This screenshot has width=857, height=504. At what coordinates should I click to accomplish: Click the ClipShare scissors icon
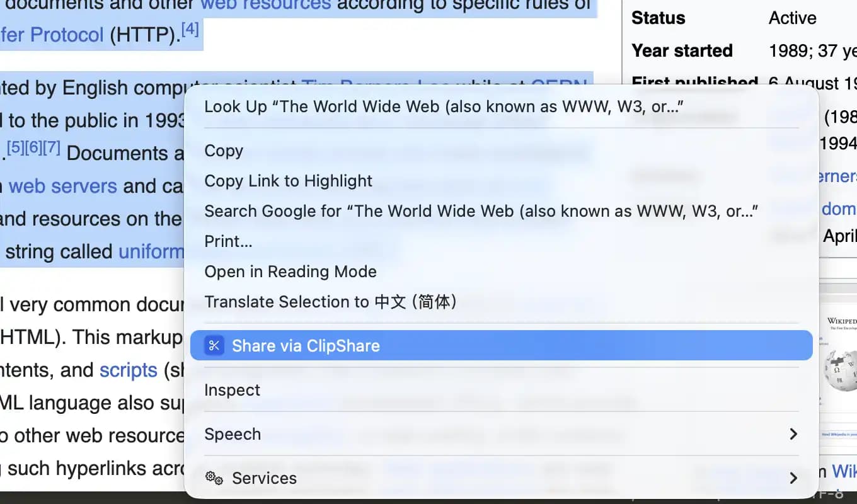(214, 346)
